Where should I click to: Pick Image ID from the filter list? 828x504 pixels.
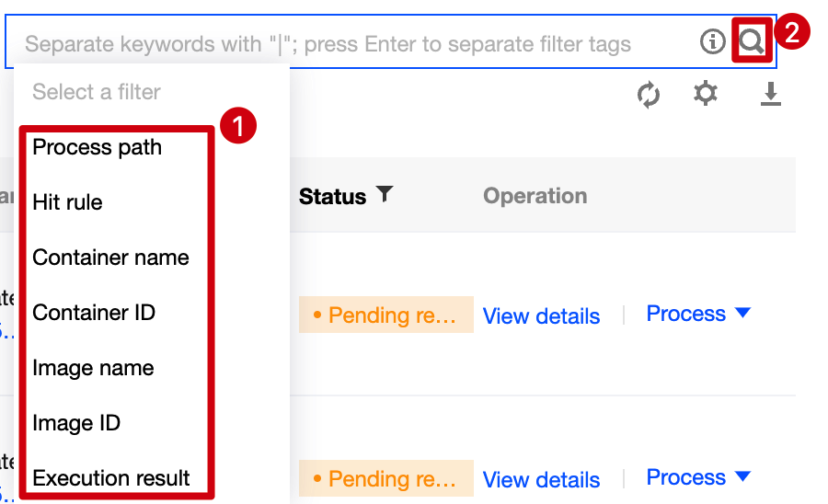pos(76,423)
